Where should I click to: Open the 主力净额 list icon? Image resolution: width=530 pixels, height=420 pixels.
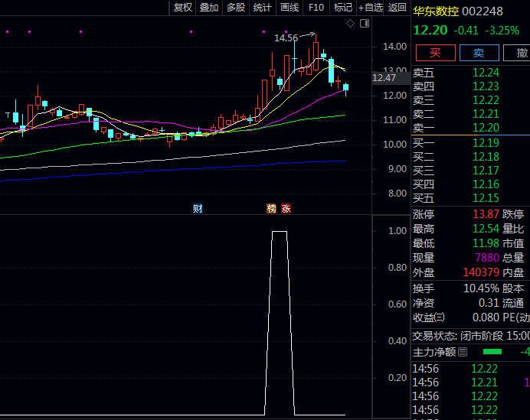coord(462,352)
